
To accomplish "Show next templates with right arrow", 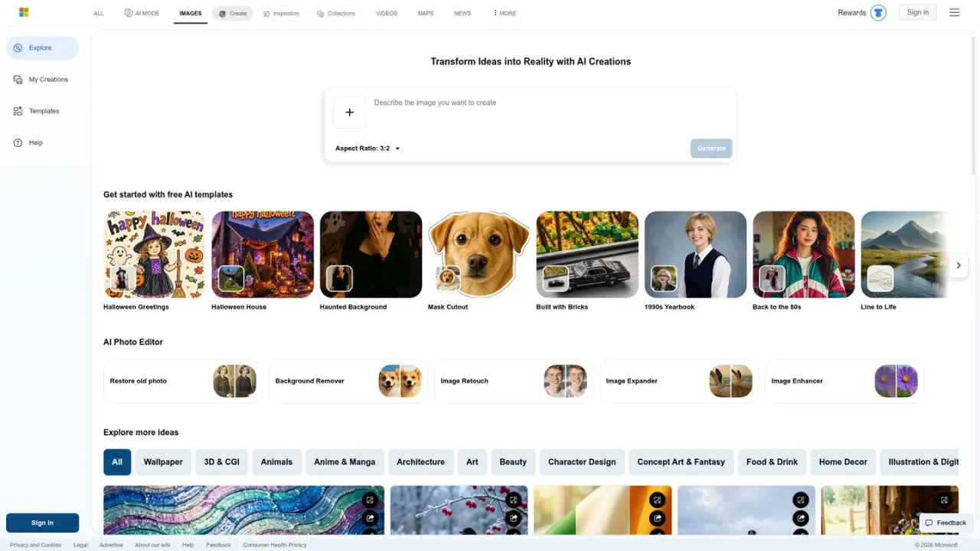I will pos(959,266).
